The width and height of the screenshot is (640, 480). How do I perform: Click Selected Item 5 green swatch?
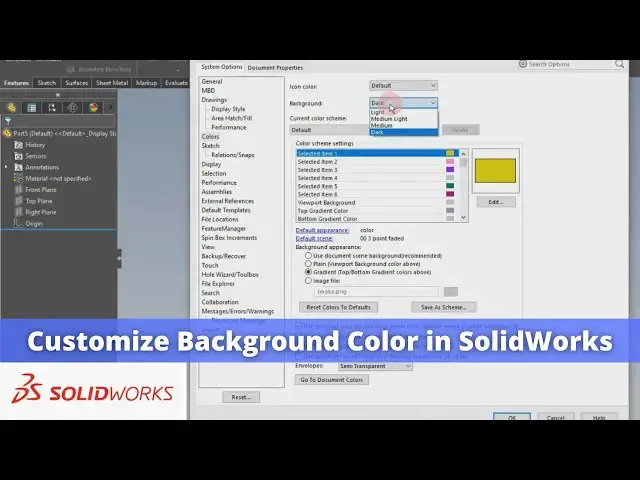450,186
